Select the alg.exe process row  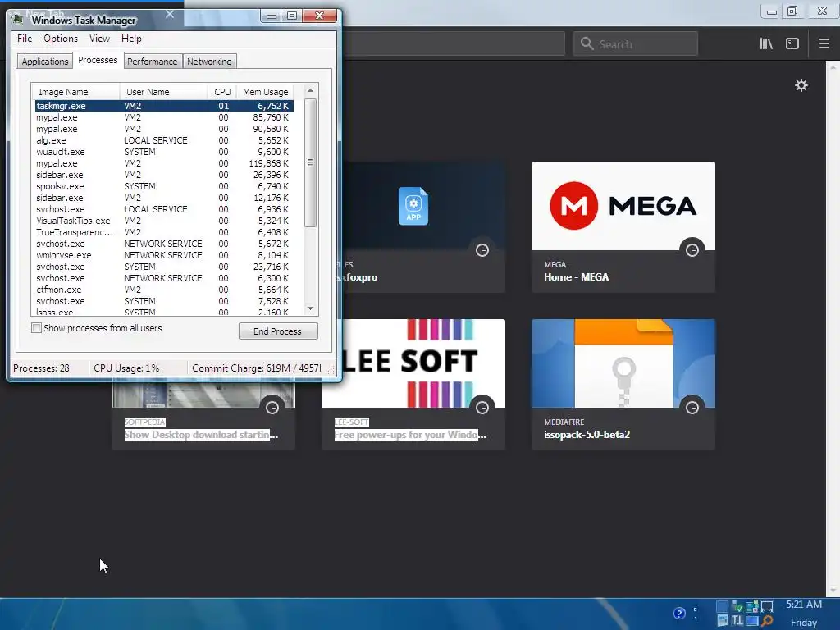pyautogui.click(x=164, y=140)
